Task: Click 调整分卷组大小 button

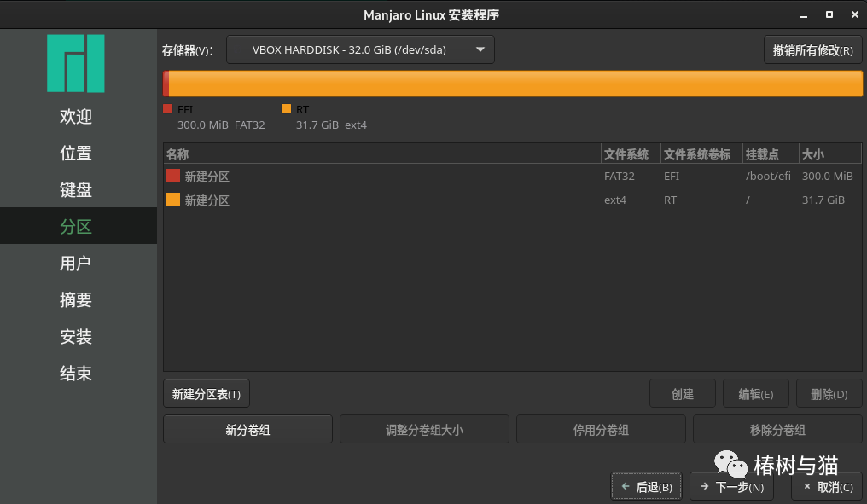Action: click(424, 430)
